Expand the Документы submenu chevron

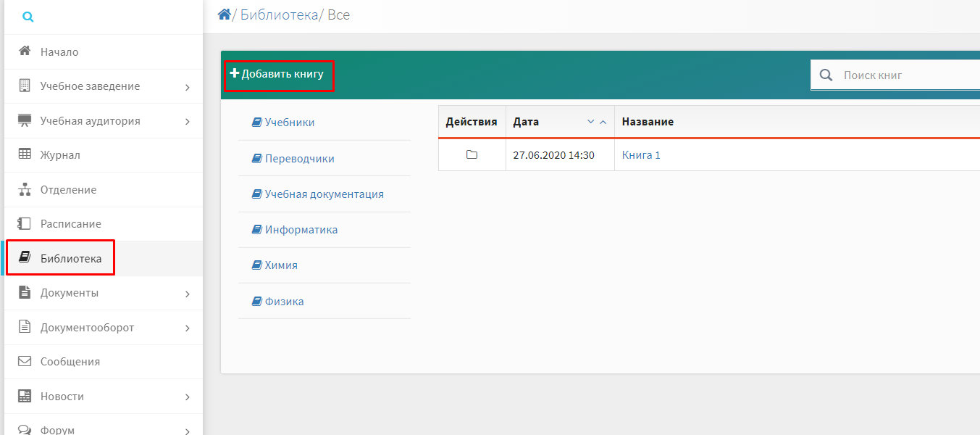[x=188, y=294]
